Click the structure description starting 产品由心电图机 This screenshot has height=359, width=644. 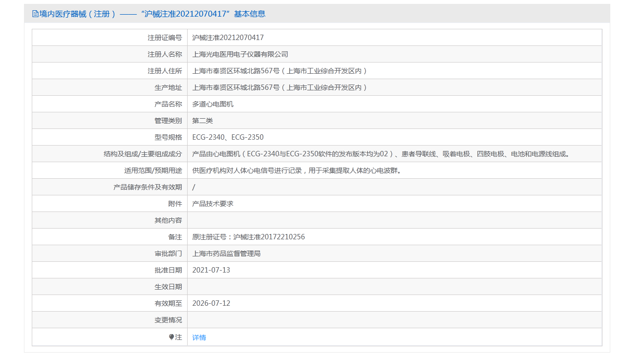click(x=382, y=154)
